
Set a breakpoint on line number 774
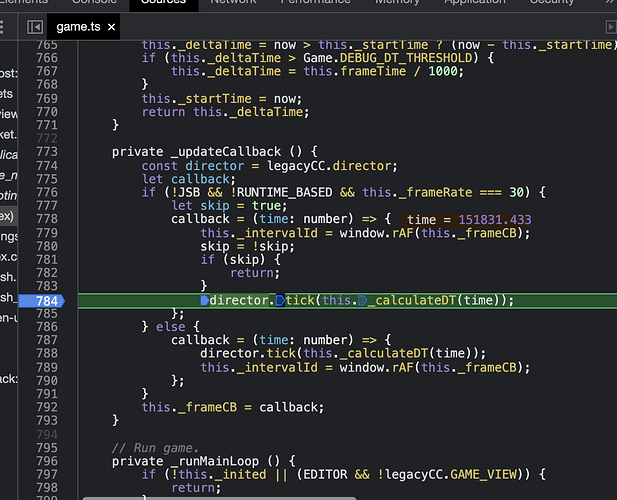[x=47, y=166]
